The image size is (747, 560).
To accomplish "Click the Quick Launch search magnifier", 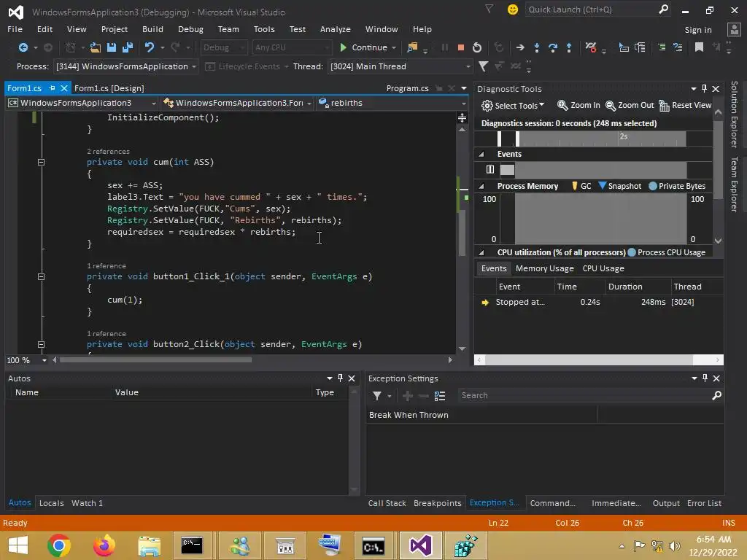I will (x=663, y=9).
